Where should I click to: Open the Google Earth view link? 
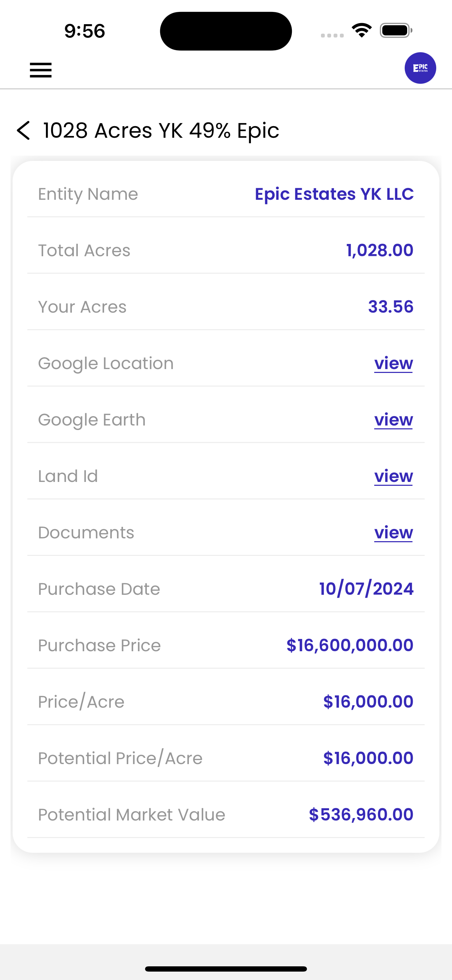click(393, 420)
